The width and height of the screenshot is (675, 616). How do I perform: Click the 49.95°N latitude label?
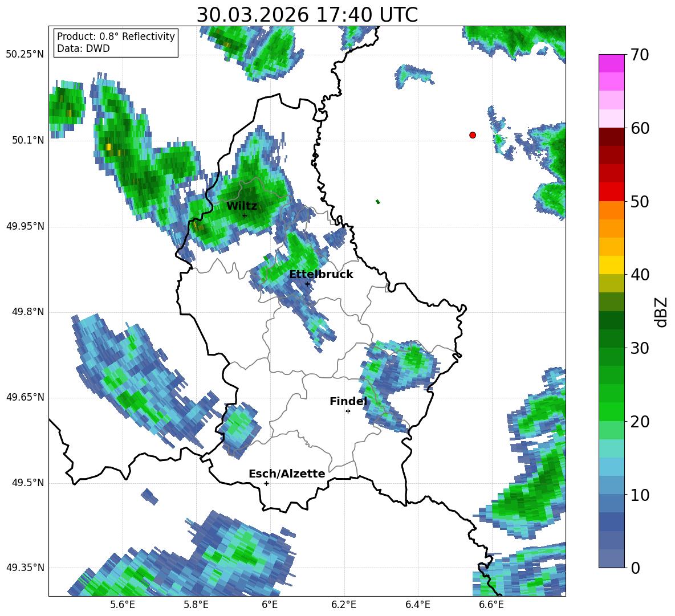(x=25, y=226)
